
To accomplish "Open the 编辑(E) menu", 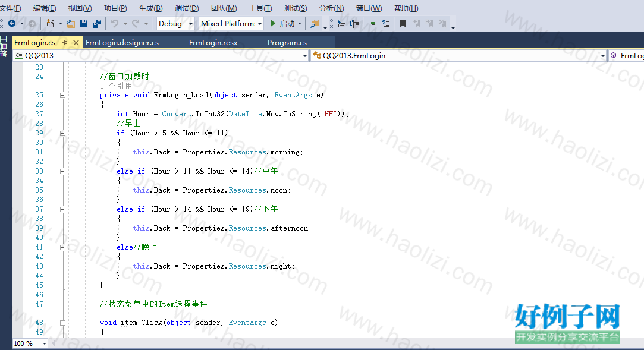I will [x=45, y=8].
